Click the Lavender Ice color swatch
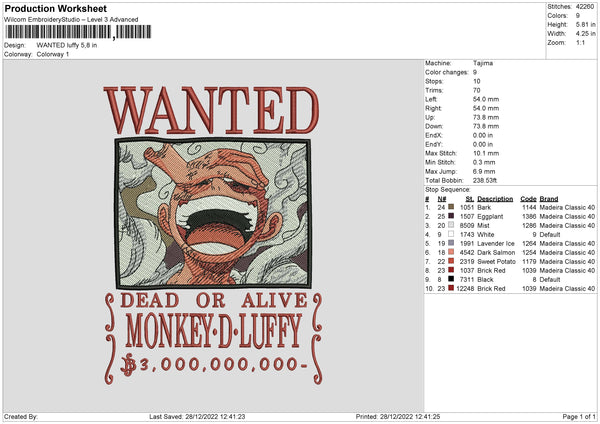The height and width of the screenshot is (424, 600). [451, 243]
